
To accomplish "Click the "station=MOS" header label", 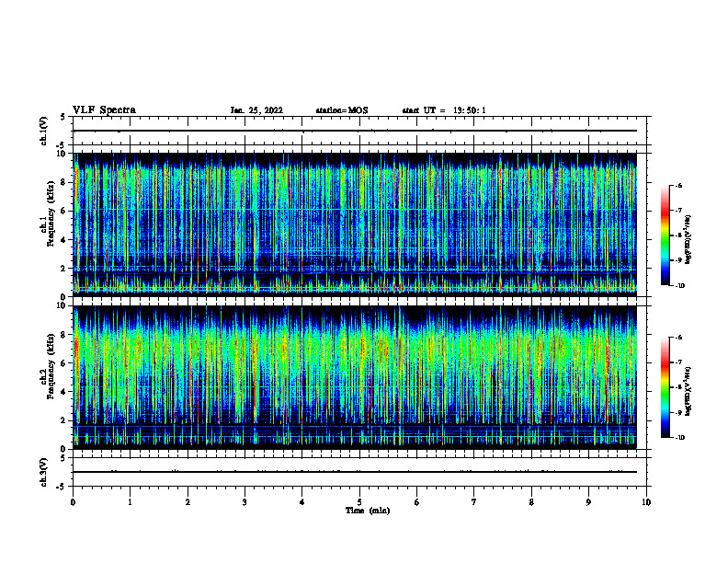I will tap(342, 110).
